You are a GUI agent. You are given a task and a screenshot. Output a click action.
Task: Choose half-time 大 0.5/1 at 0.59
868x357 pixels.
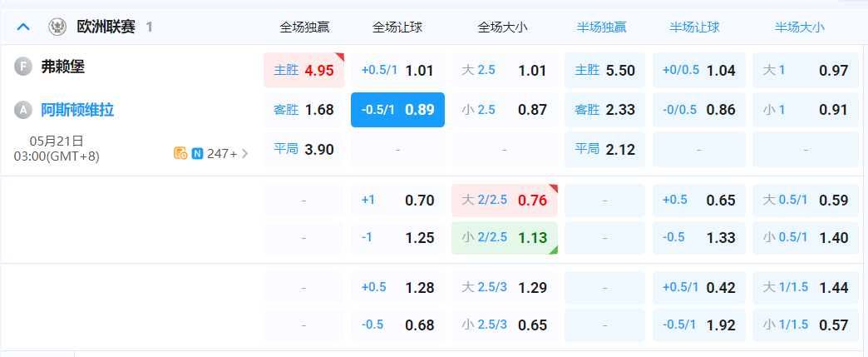coord(806,200)
